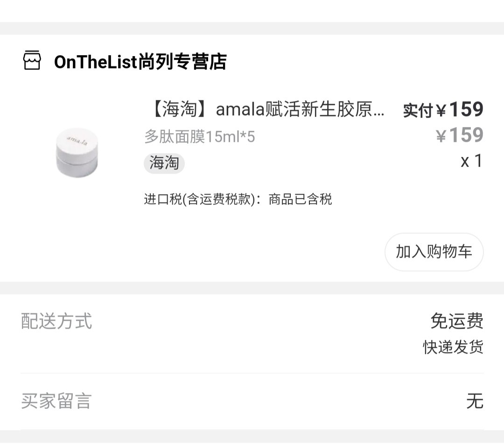Click the storefront icon beside shop name

(32, 61)
